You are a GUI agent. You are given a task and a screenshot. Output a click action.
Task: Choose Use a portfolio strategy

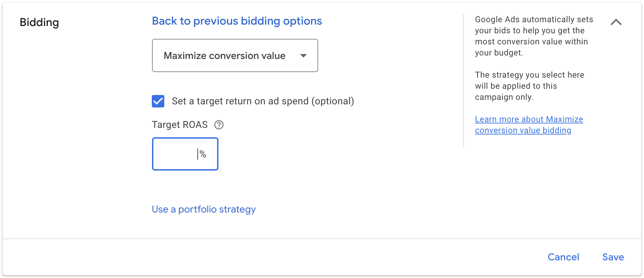(x=204, y=209)
